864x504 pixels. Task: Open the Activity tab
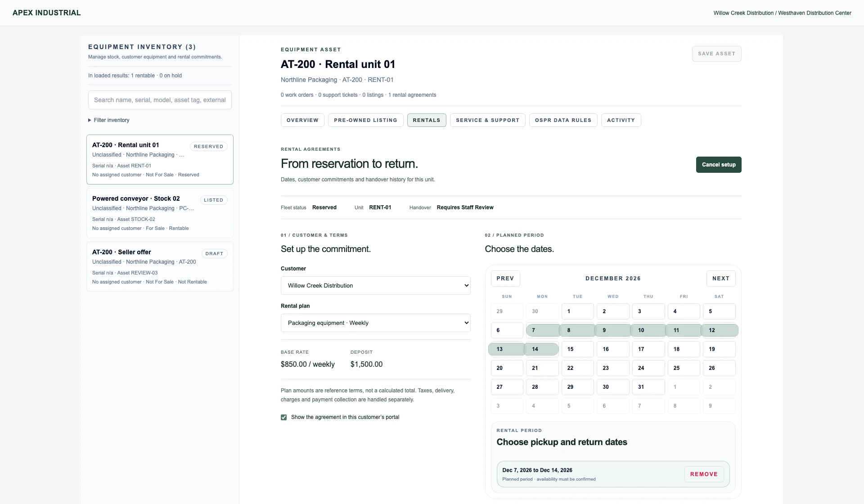coord(621,120)
